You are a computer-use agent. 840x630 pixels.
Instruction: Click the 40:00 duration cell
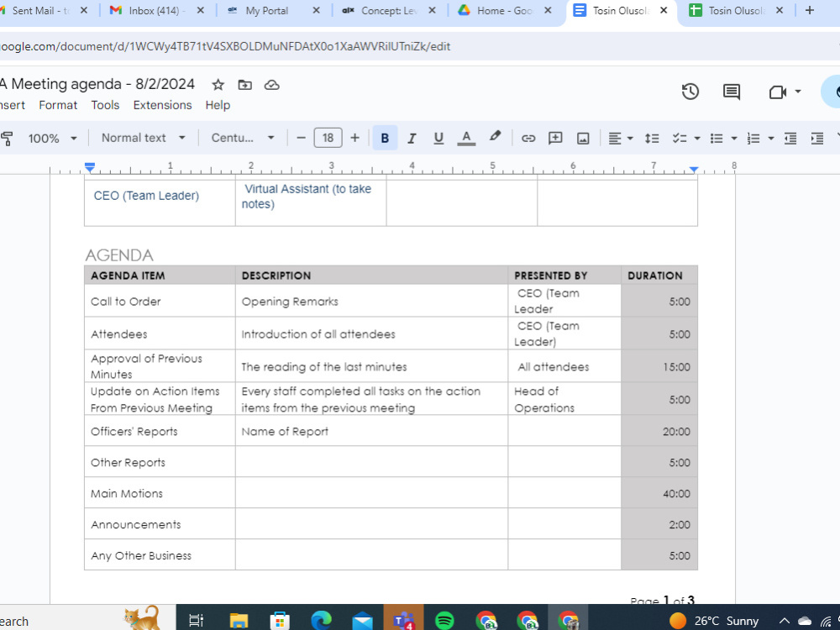pyautogui.click(x=659, y=493)
